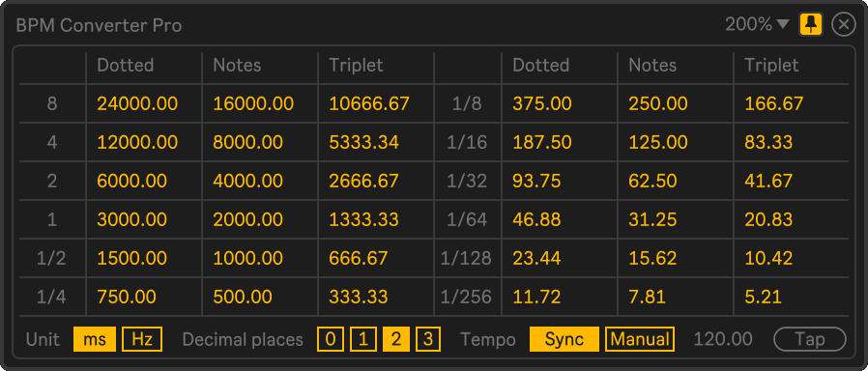This screenshot has height=371, width=868.
Task: Click the BPM Converter Pro title
Action: click(99, 25)
